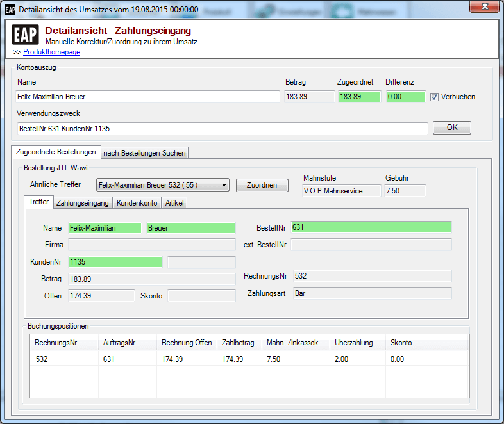Click the BestellNr field showing 631
The height and width of the screenshot is (424, 504).
[371, 227]
